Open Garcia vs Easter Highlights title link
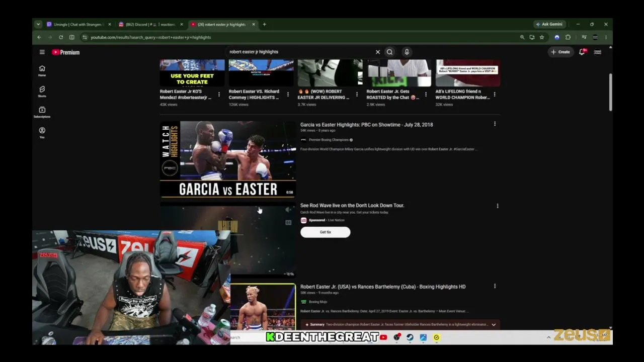 (366, 125)
